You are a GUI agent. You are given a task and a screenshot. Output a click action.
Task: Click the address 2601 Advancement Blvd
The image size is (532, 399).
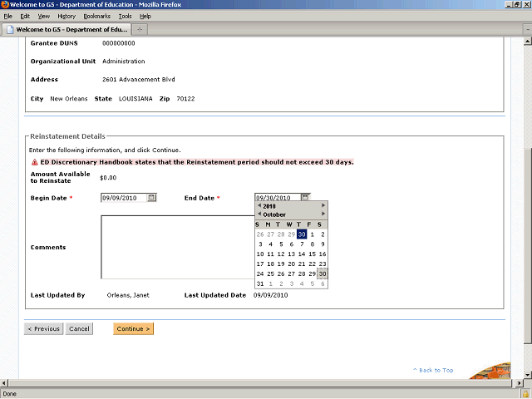tap(139, 80)
